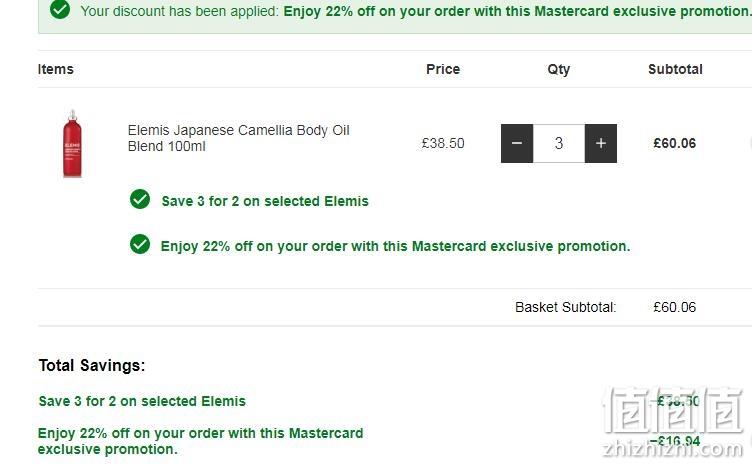The image size is (752, 466).
Task: Click the £38.50 unit price
Action: click(443, 143)
